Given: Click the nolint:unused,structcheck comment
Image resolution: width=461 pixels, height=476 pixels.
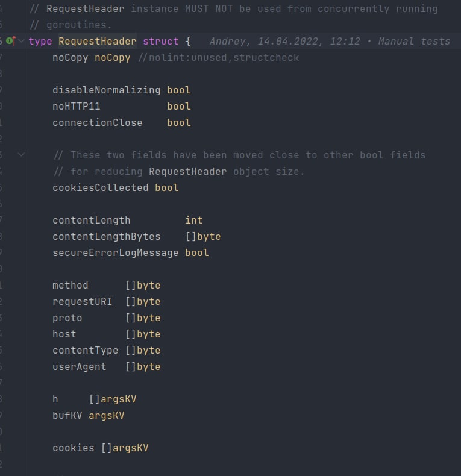Looking at the screenshot, I should click(219, 58).
